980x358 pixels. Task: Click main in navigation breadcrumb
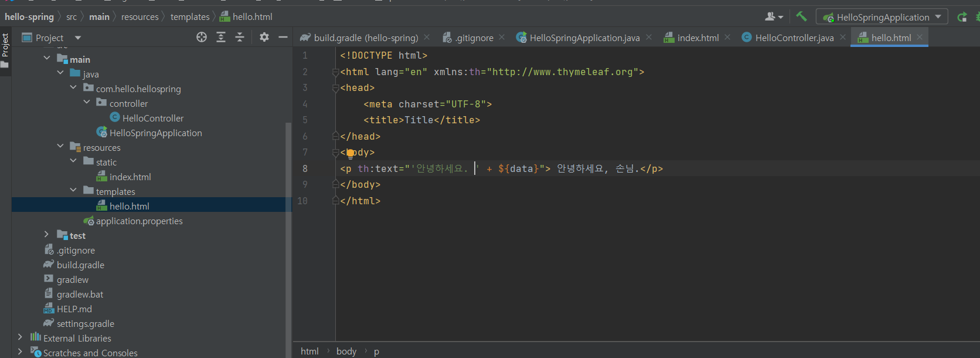point(99,17)
